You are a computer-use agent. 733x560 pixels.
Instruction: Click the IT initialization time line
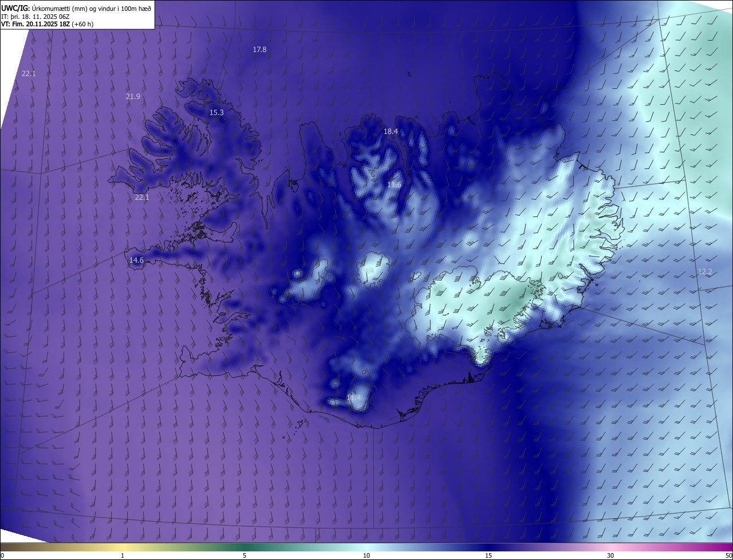(36, 16)
